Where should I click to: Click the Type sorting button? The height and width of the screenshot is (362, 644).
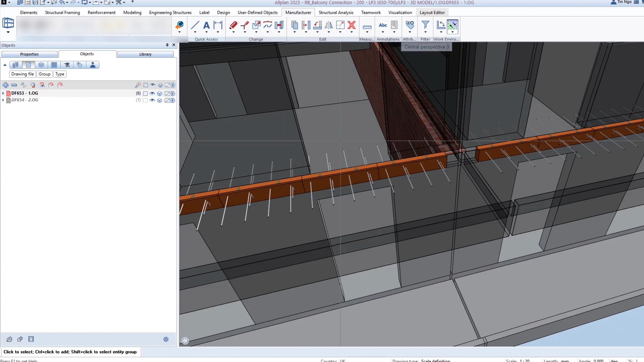click(x=60, y=74)
